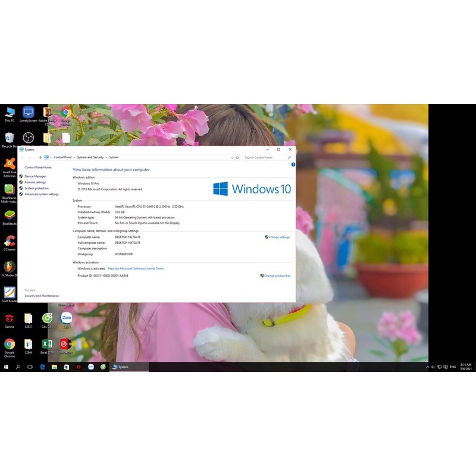Open the Windows Start menu
The height and width of the screenshot is (476, 476).
pyautogui.click(x=6, y=367)
